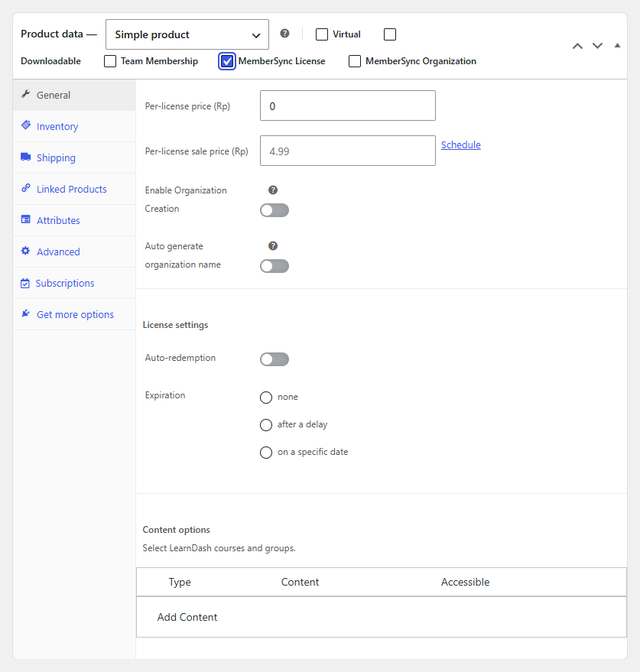Toggle Auto generate organization name switch
Screen dimensions: 640x672
point(275,266)
